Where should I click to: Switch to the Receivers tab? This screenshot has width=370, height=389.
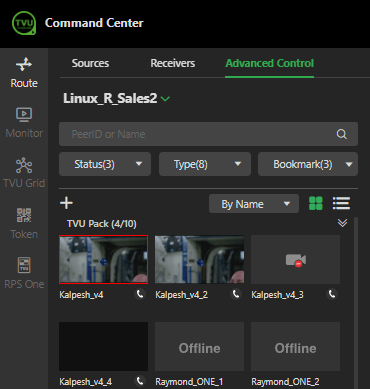coord(173,63)
